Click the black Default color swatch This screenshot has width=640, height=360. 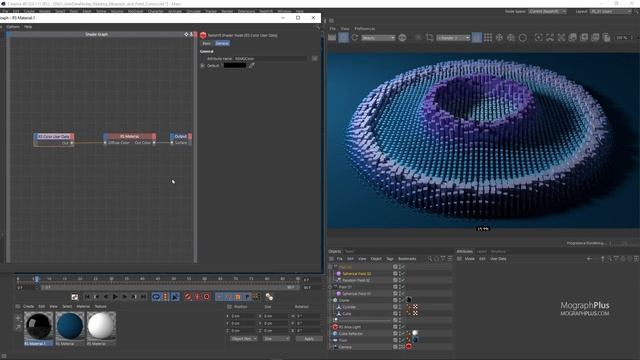point(235,65)
